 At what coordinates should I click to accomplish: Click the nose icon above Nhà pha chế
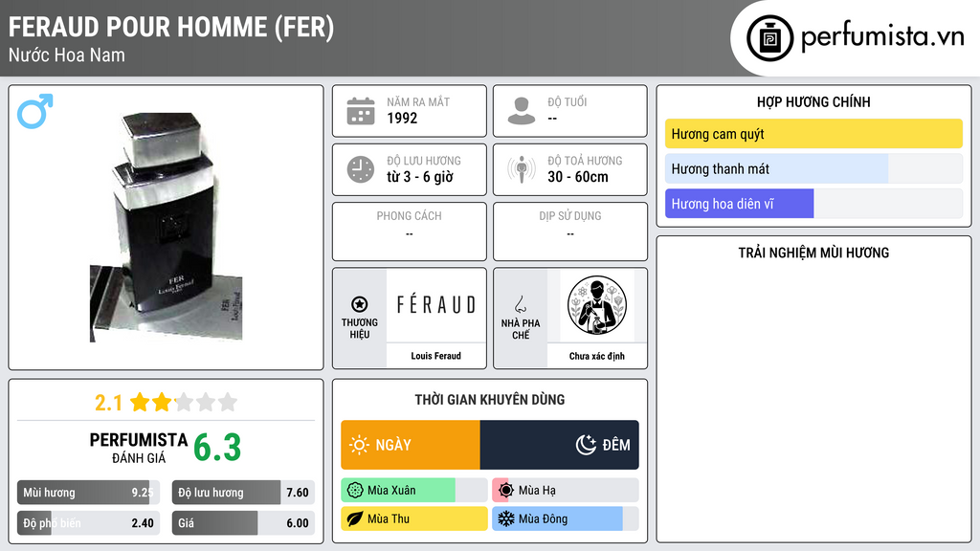[521, 304]
